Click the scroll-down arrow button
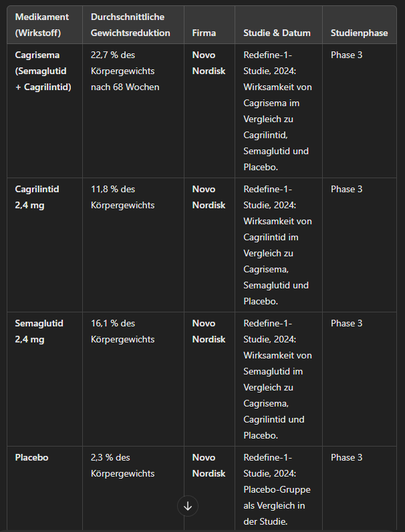The image size is (405, 532). click(188, 506)
